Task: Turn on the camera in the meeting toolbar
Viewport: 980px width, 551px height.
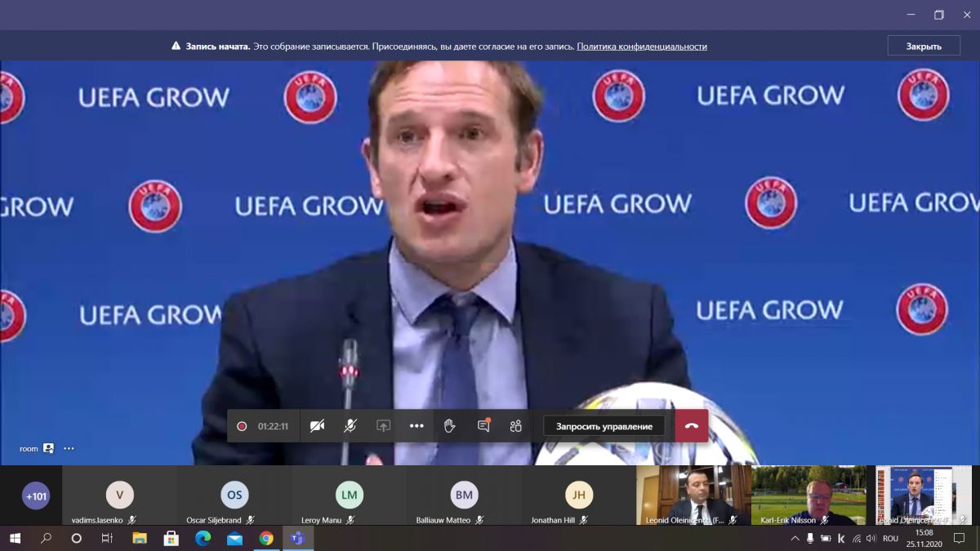Action: tap(317, 426)
